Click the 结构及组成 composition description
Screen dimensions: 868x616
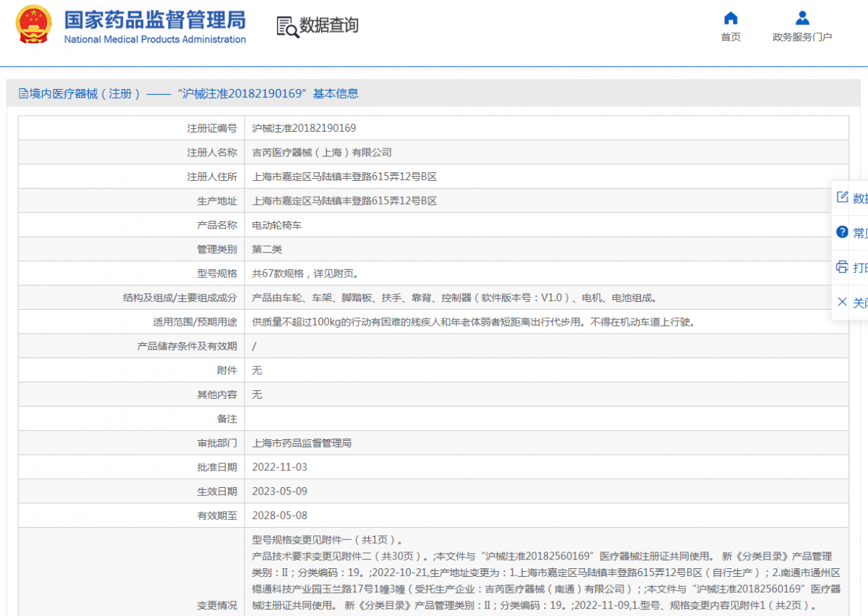coord(454,298)
